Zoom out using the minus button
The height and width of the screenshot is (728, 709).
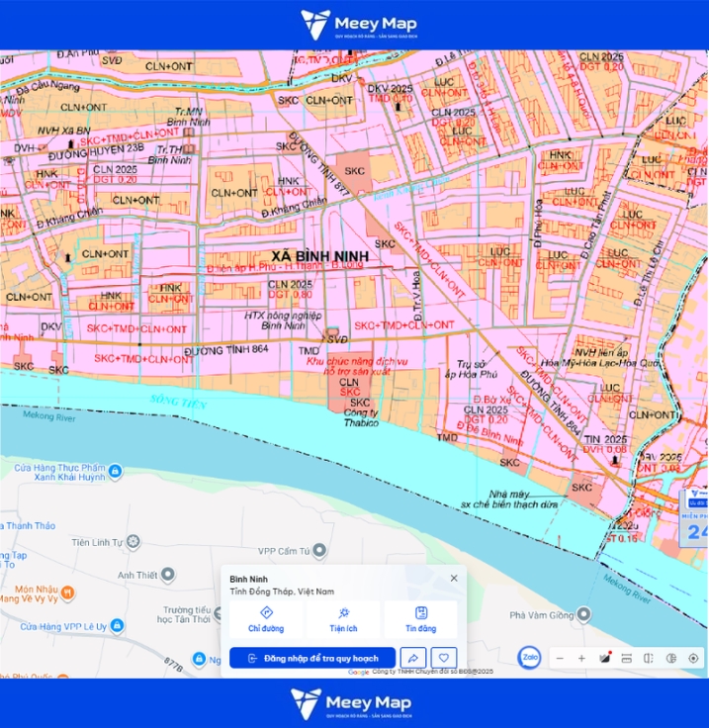click(560, 659)
